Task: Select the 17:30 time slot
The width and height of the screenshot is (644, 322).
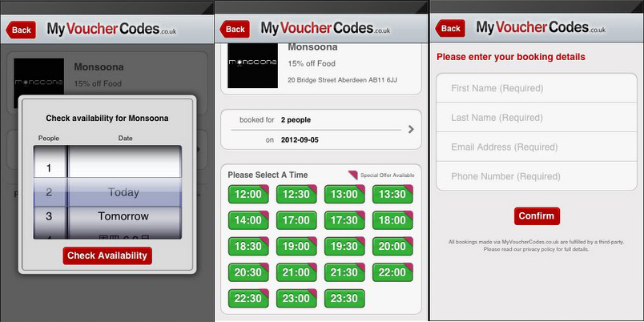Action: 344,220
